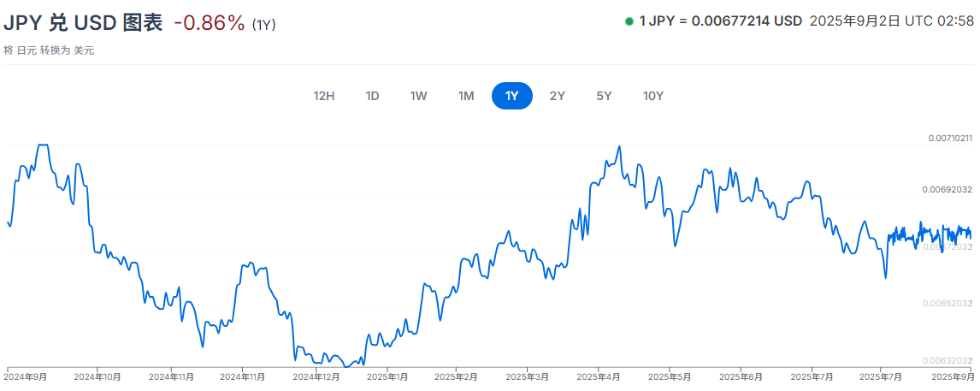
Task: Select the 1M time range
Action: pos(465,97)
